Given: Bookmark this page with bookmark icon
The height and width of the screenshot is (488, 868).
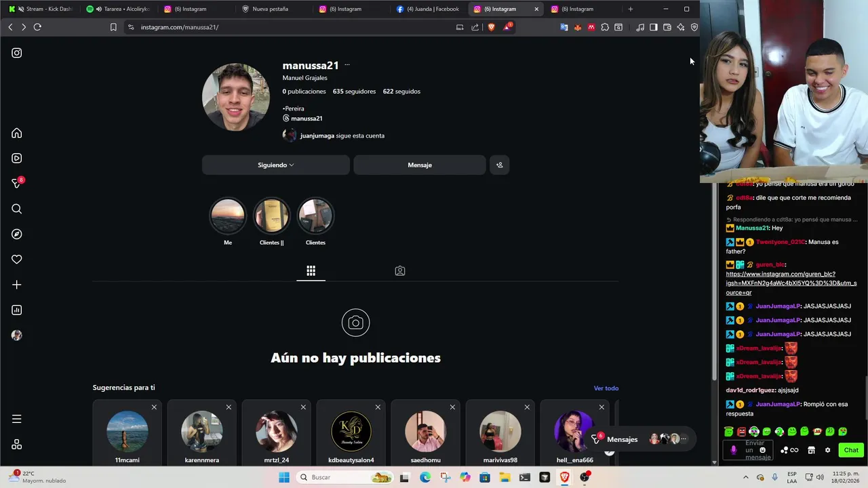Looking at the screenshot, I should tap(113, 27).
